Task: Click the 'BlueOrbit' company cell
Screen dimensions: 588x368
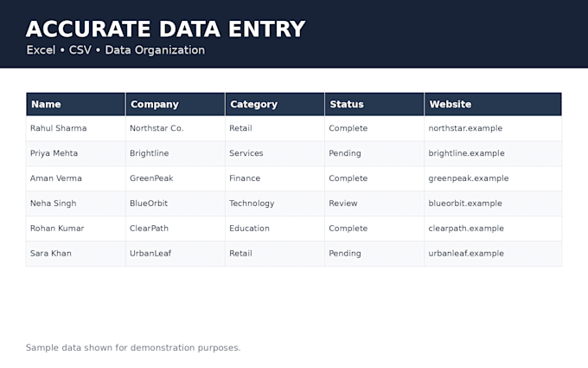Action: [176, 203]
